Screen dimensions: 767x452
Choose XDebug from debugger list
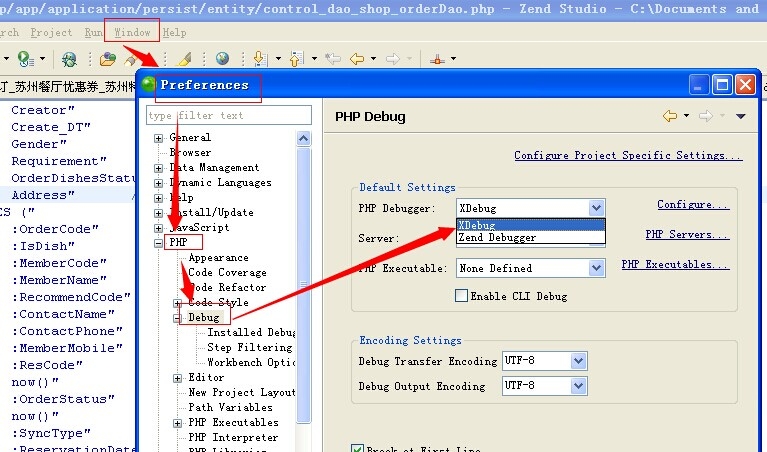tap(531, 225)
